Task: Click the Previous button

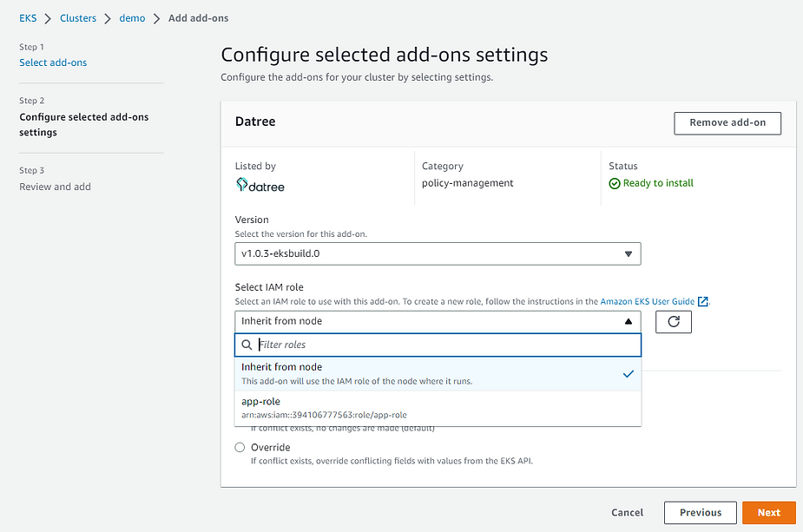Action: pyautogui.click(x=701, y=513)
